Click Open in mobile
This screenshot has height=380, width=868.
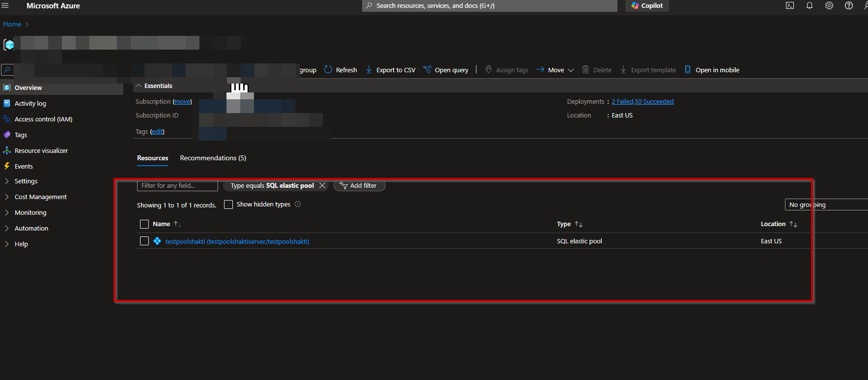[712, 70]
